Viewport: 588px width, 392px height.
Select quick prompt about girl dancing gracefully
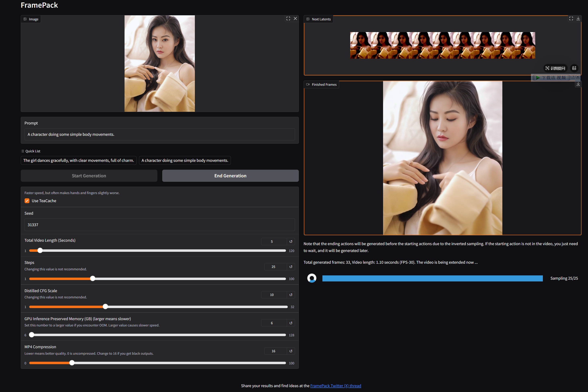(x=79, y=160)
